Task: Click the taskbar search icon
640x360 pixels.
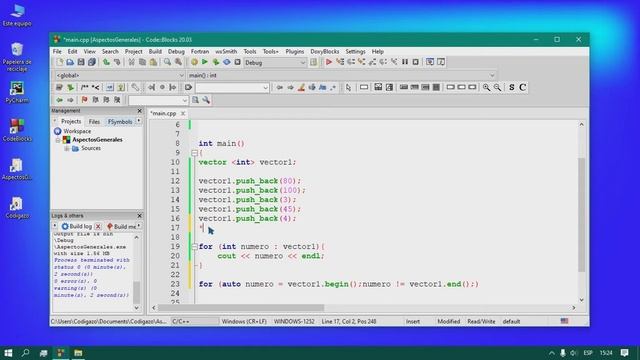Action: coord(25,353)
